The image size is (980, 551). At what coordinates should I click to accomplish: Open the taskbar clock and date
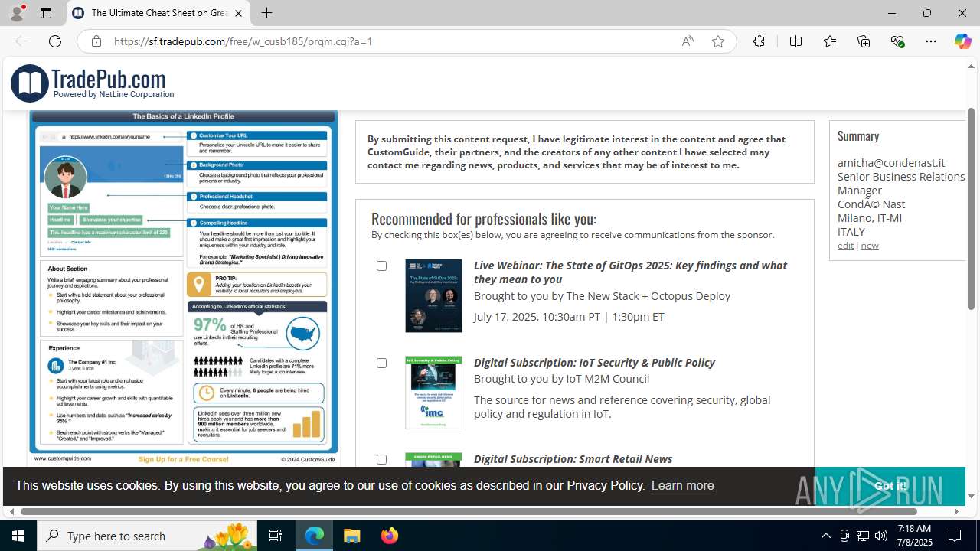(914, 536)
